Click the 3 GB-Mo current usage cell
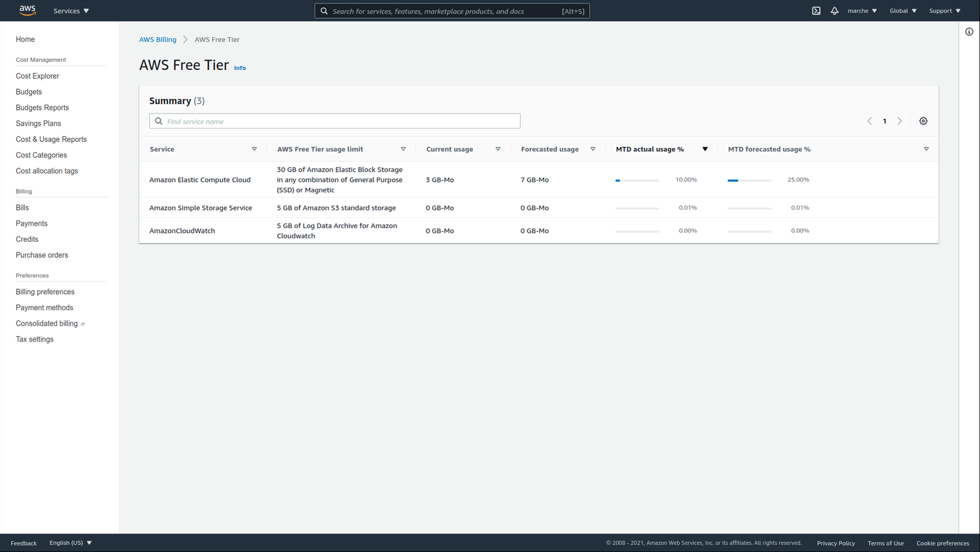Image resolution: width=980 pixels, height=552 pixels. [440, 179]
